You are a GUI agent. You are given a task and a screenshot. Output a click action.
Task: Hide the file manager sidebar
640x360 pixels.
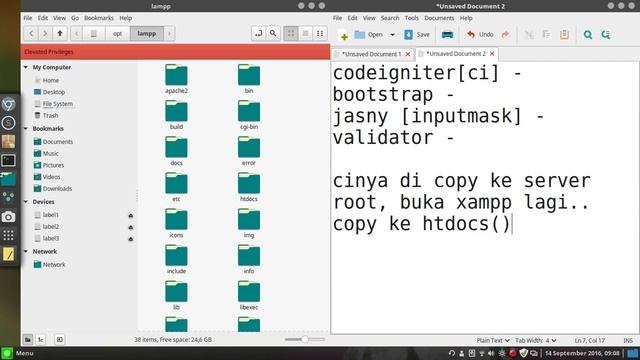click(59, 339)
